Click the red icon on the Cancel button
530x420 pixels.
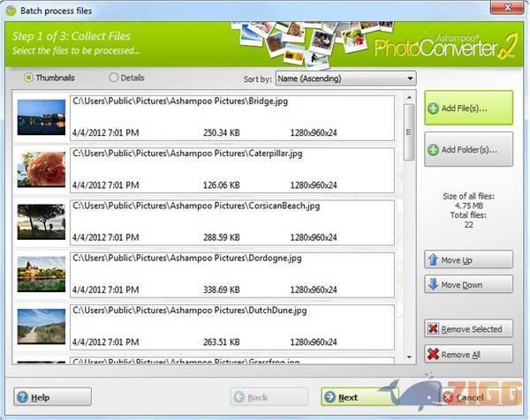click(448, 397)
